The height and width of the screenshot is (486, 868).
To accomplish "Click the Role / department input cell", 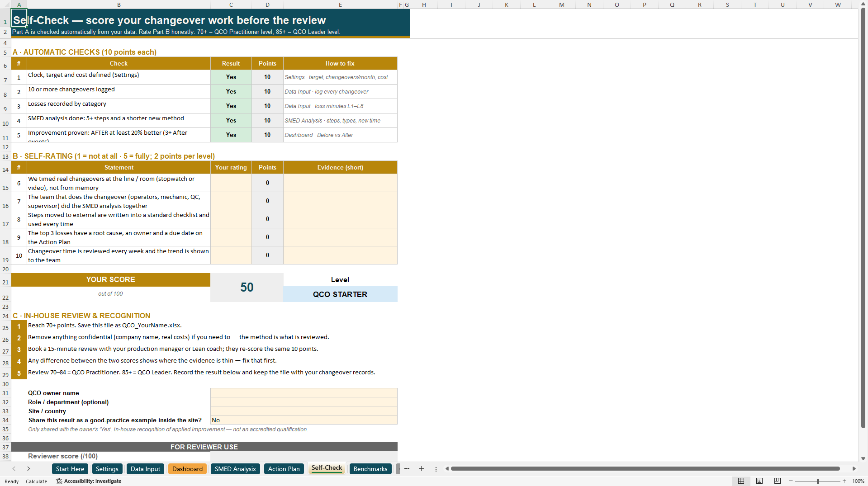I will (x=304, y=402).
